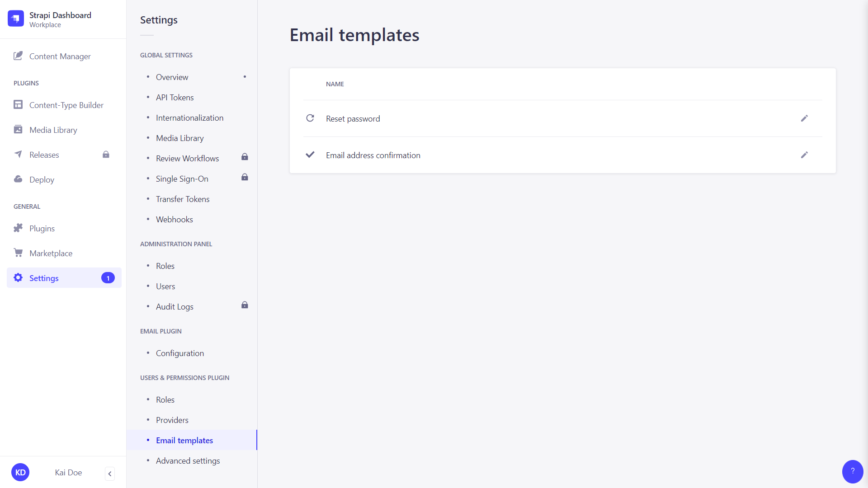Open the Marketplace cart icon
The height and width of the screenshot is (488, 868).
point(18,253)
